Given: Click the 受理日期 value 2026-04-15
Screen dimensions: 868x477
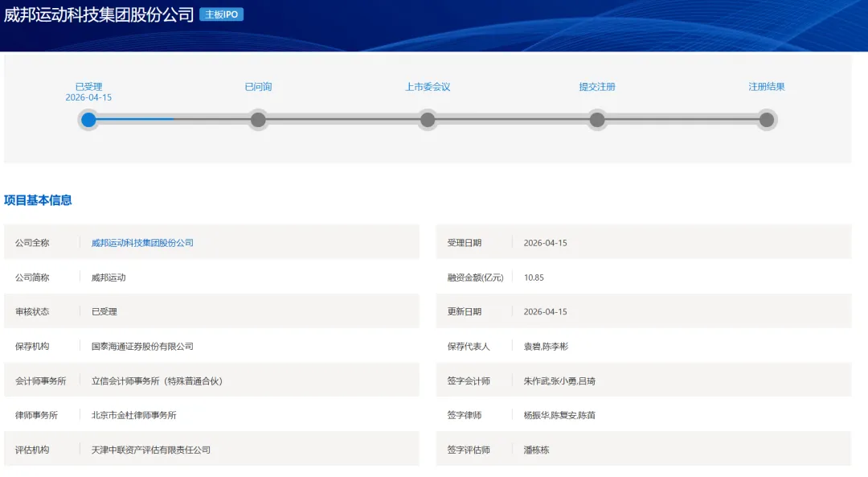Looking at the screenshot, I should [545, 243].
